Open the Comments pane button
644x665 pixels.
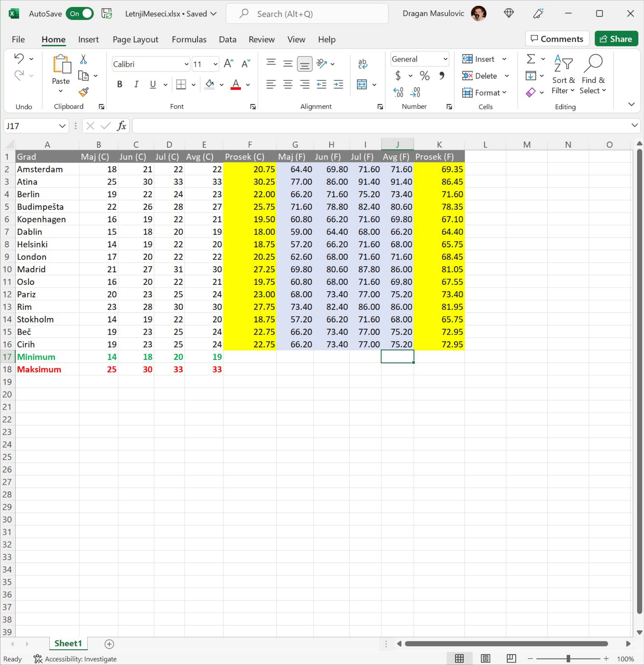pos(557,39)
